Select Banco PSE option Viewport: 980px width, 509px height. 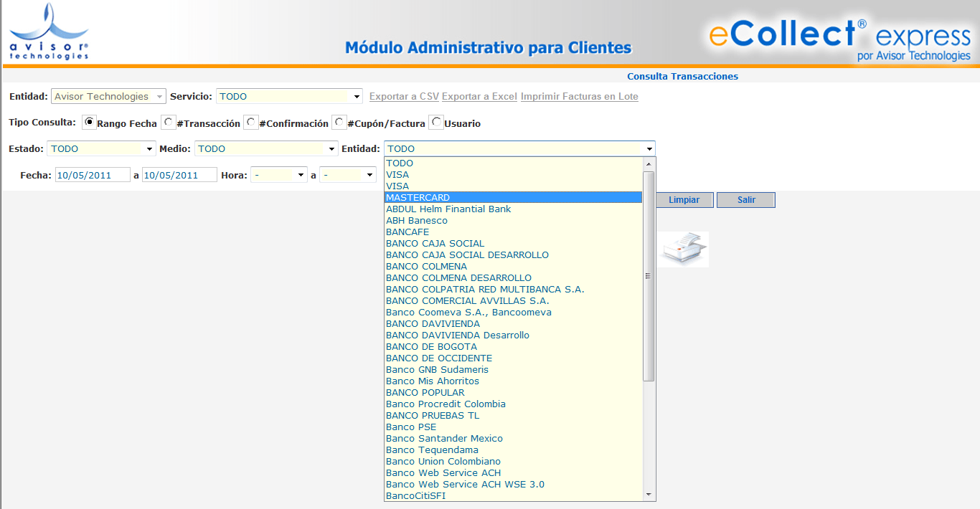pyautogui.click(x=514, y=427)
